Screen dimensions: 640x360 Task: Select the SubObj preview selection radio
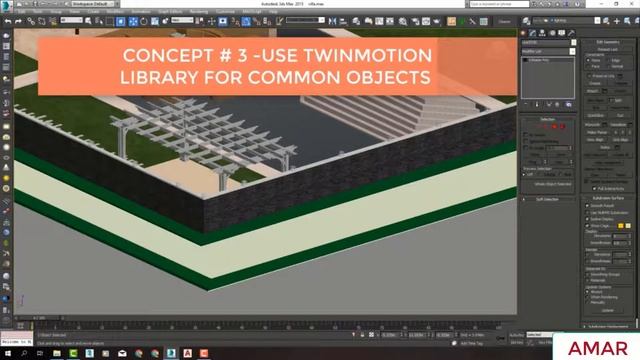click(541, 174)
